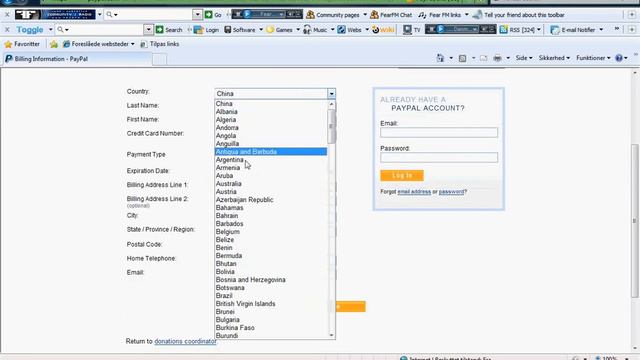Click the country list scrollbar thumb
Viewport: 640px width, 360px height.
tap(331, 127)
